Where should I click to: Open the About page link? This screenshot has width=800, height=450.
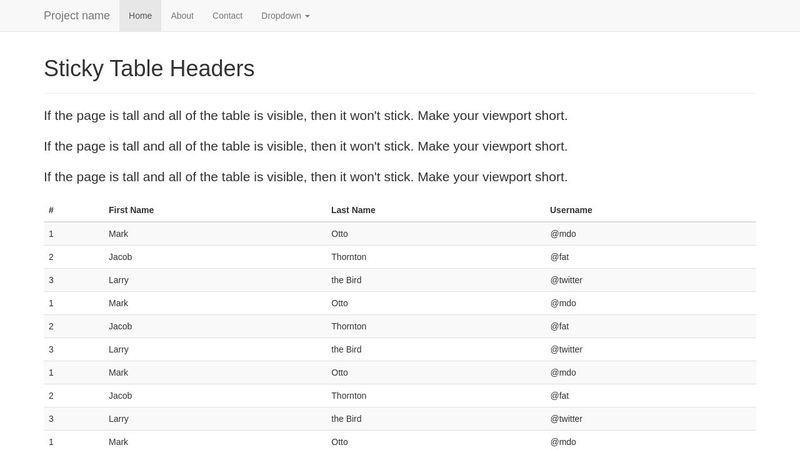pos(182,16)
